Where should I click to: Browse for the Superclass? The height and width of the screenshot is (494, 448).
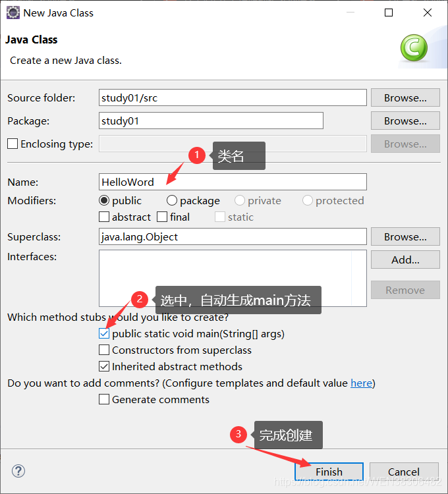[x=405, y=236]
